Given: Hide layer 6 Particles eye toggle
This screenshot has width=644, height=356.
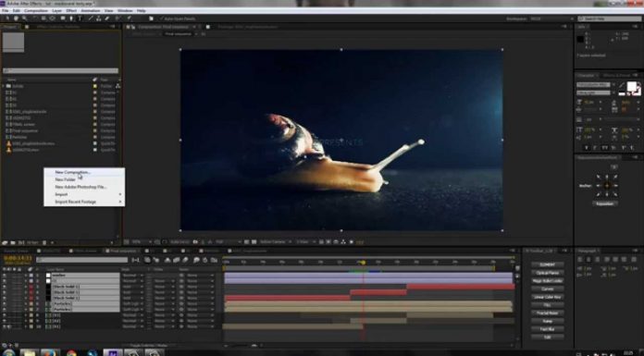Looking at the screenshot, I should coord(5,304).
